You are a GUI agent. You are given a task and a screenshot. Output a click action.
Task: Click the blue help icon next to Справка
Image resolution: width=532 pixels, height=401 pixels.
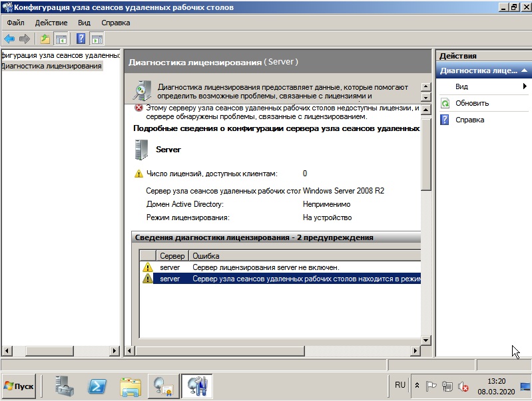(x=445, y=120)
